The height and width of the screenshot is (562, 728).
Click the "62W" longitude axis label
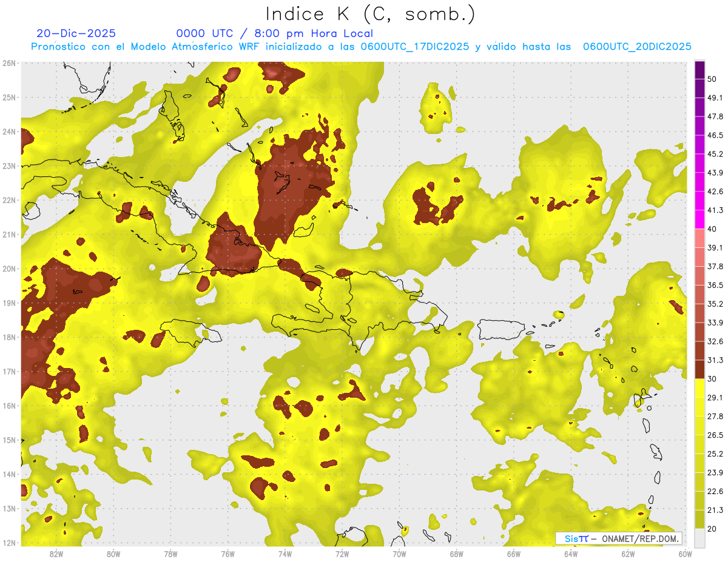point(628,554)
